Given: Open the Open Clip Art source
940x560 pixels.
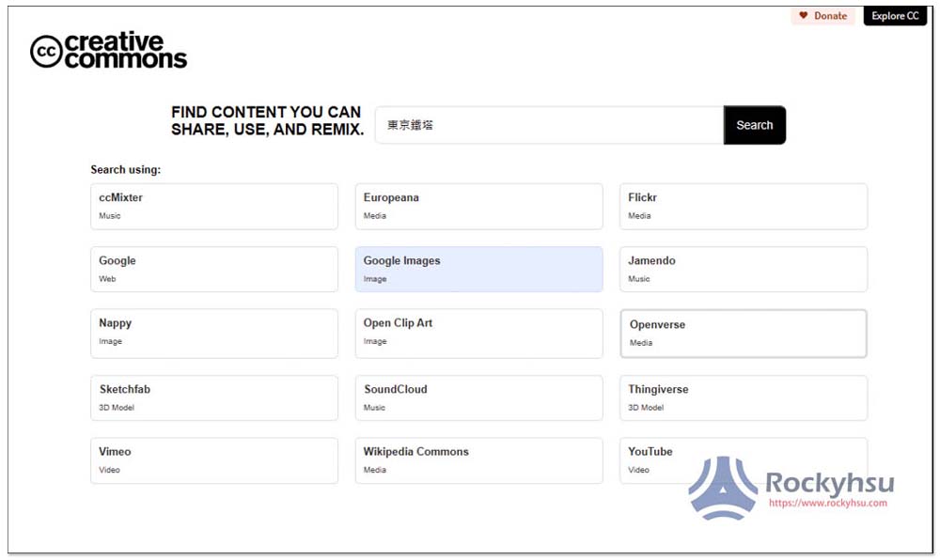Looking at the screenshot, I should click(478, 333).
